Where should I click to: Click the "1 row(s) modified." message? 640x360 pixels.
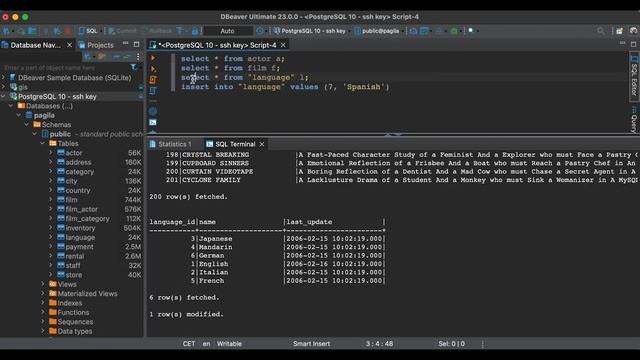[x=186, y=314]
